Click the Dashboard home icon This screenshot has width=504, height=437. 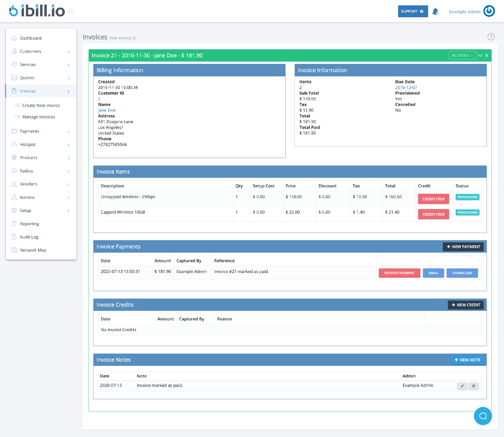(x=14, y=38)
